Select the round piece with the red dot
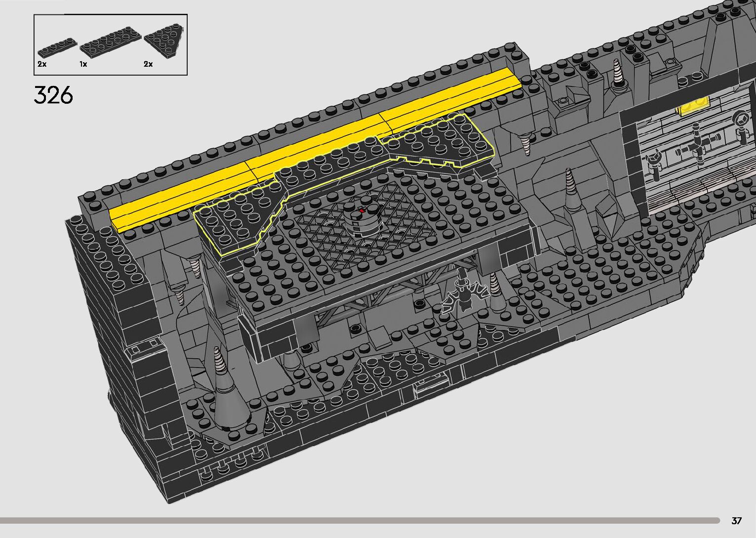756x538 pixels. click(x=362, y=220)
